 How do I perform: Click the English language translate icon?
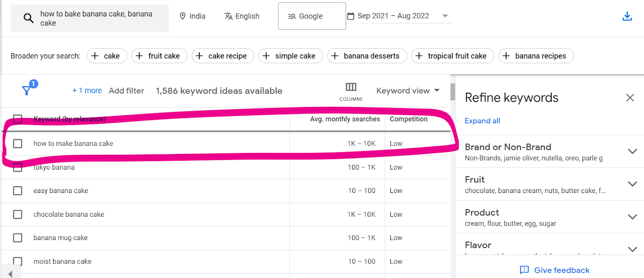click(228, 16)
